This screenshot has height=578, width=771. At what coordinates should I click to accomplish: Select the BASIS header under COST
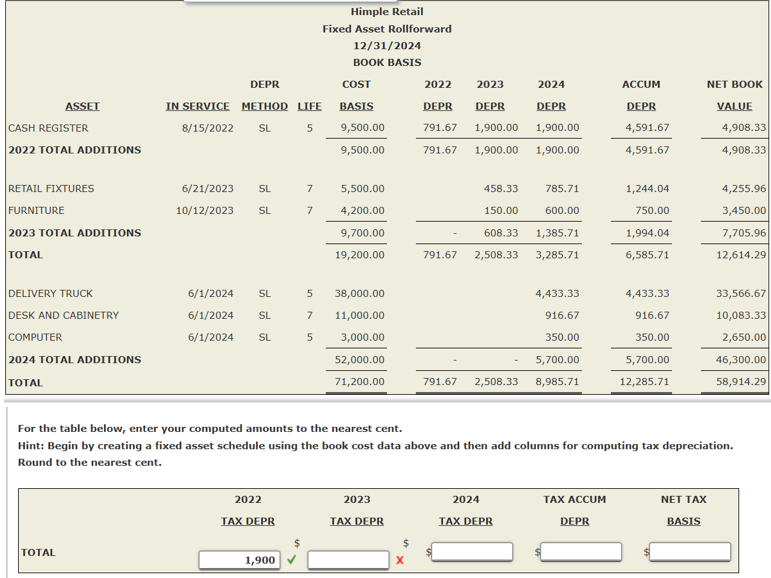356,106
